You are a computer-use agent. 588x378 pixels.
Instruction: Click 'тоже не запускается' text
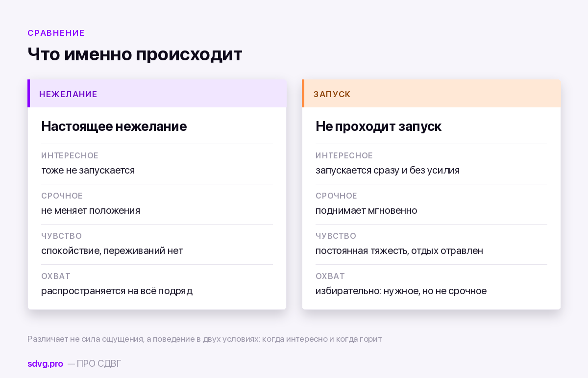(x=88, y=170)
